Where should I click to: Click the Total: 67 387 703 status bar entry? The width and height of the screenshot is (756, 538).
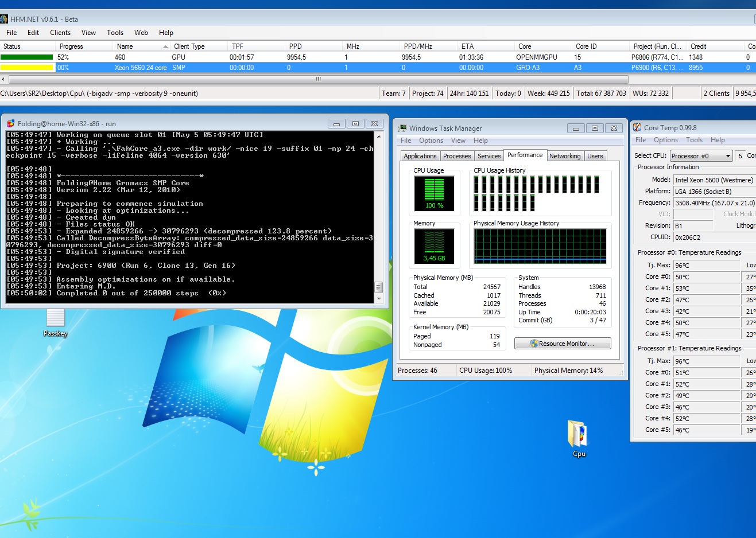coord(601,93)
